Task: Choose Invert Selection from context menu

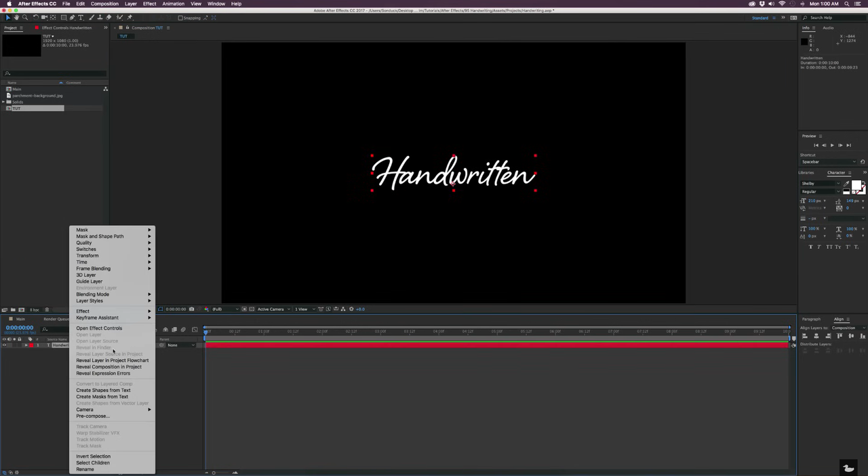Action: (x=93, y=456)
